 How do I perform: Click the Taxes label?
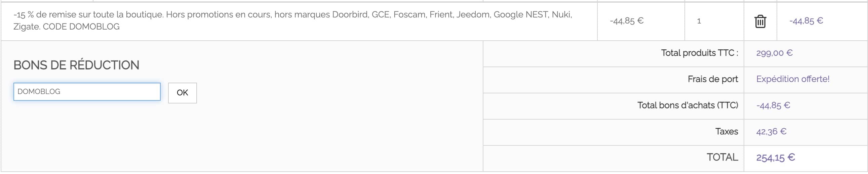[x=726, y=132]
